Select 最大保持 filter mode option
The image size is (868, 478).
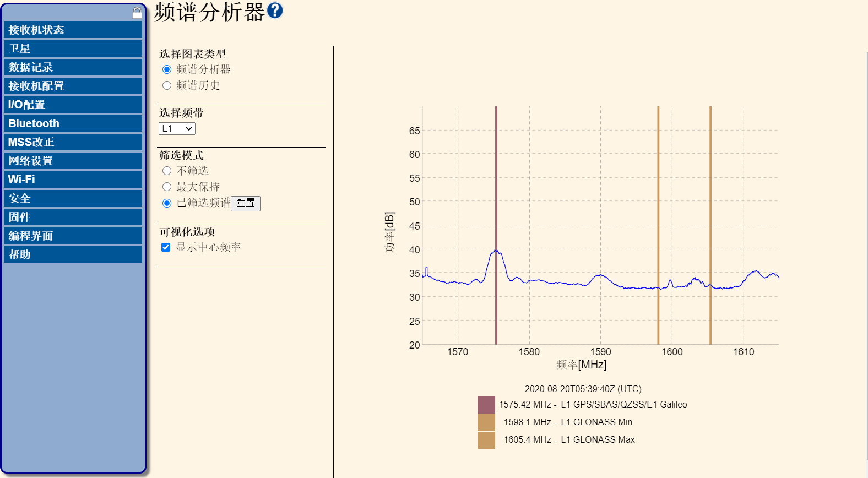(x=167, y=187)
